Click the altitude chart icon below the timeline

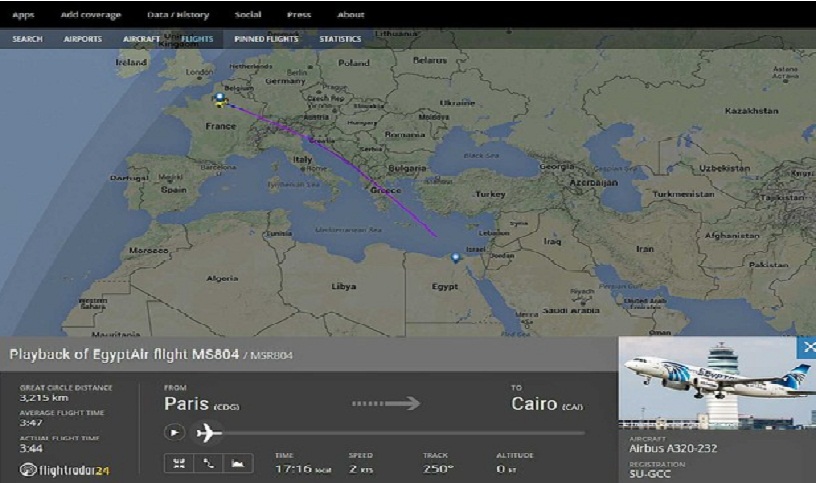pos(238,463)
